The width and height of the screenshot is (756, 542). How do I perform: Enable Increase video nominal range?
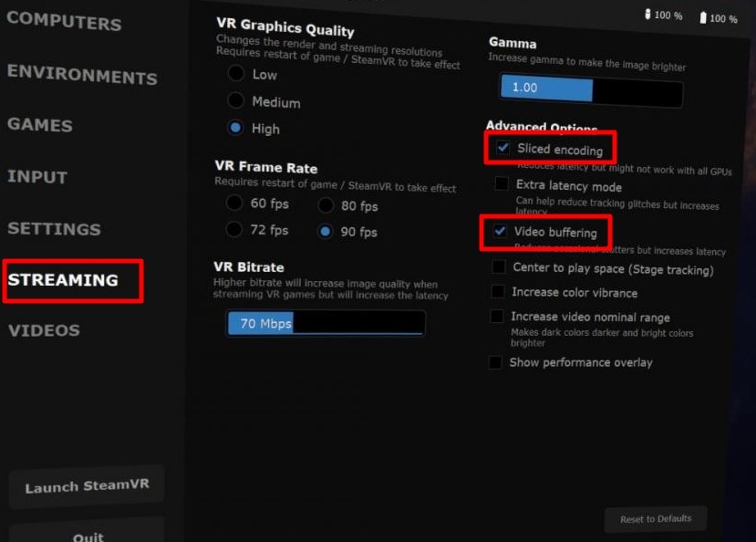point(497,316)
